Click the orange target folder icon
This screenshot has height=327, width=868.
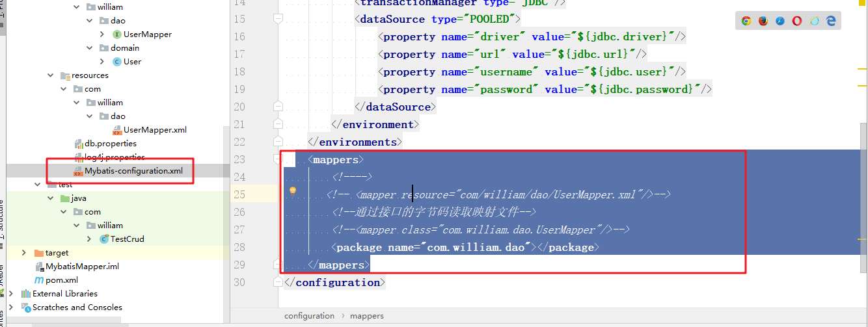[x=39, y=253]
